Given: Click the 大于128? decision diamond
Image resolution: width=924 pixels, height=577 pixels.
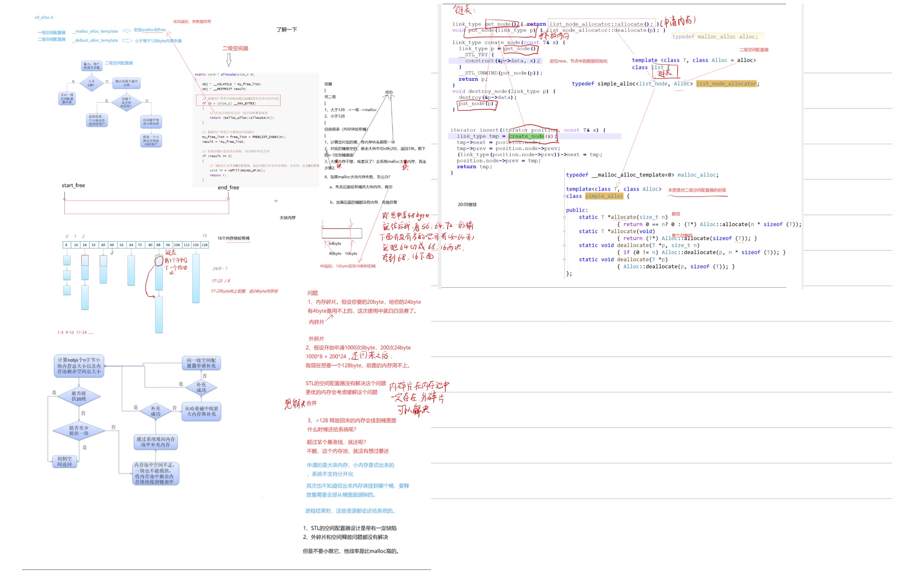Looking at the screenshot, I should pyautogui.click(x=91, y=83).
